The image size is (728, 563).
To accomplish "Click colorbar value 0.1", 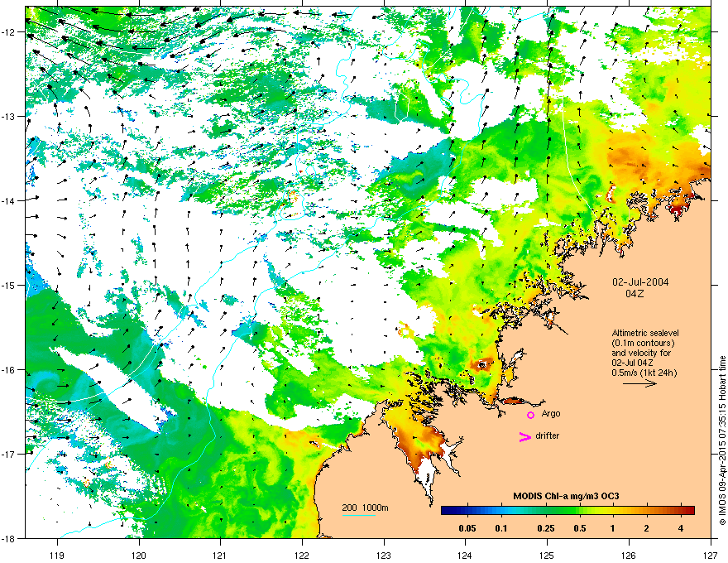I will tap(501, 528).
